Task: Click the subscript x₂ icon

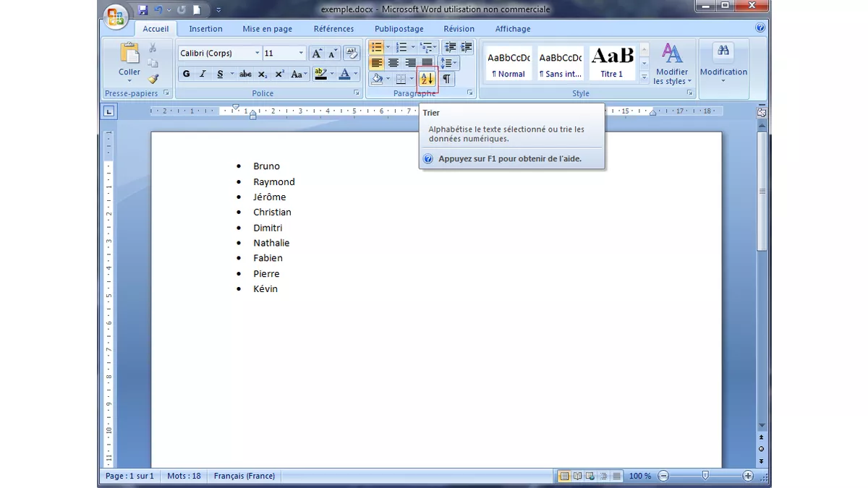Action: 262,74
